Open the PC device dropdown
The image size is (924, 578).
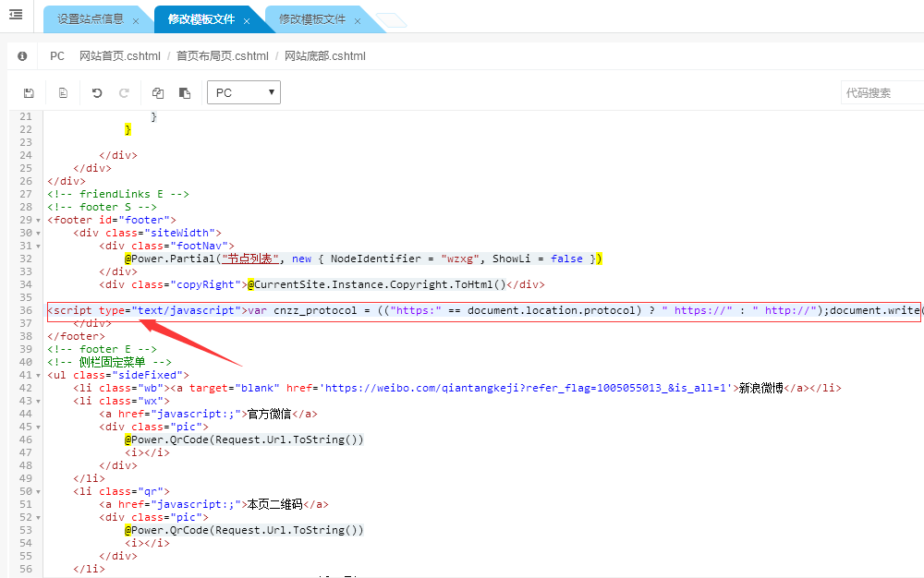coord(244,92)
